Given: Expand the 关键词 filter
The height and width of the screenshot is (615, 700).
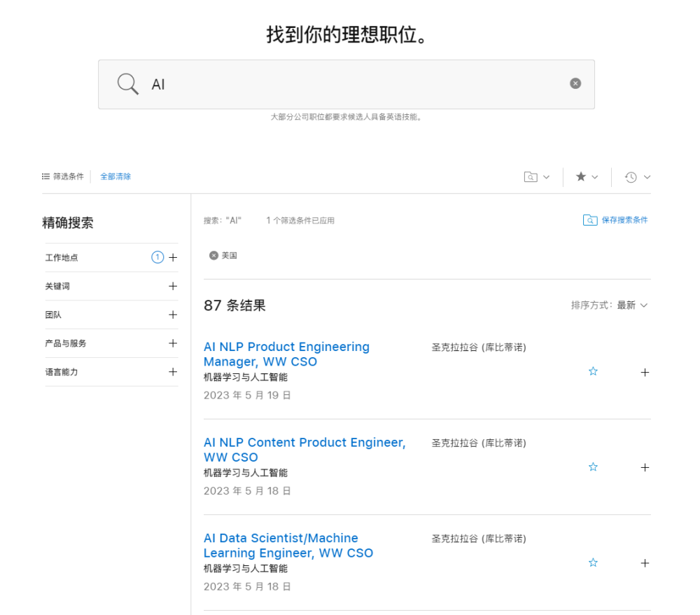Looking at the screenshot, I should (x=173, y=286).
